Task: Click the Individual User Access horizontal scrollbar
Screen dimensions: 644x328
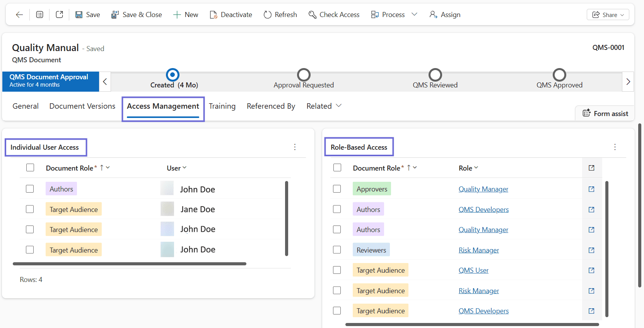Action: 130,264
